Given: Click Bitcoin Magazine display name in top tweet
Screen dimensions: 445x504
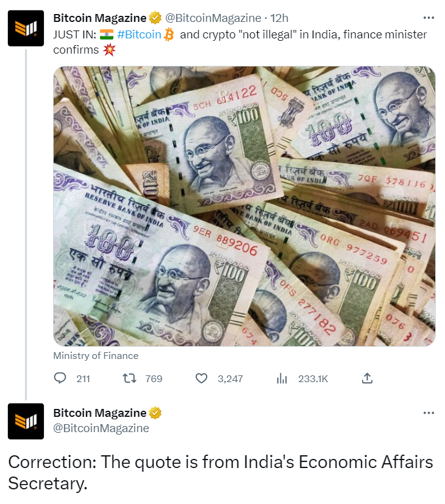Looking at the screenshot, I should click(100, 18).
